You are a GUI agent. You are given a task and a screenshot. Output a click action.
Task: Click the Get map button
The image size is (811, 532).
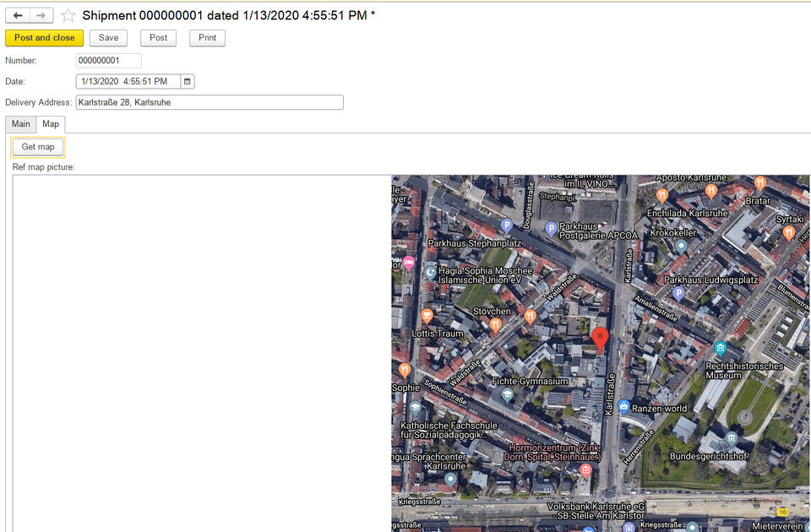[38, 147]
